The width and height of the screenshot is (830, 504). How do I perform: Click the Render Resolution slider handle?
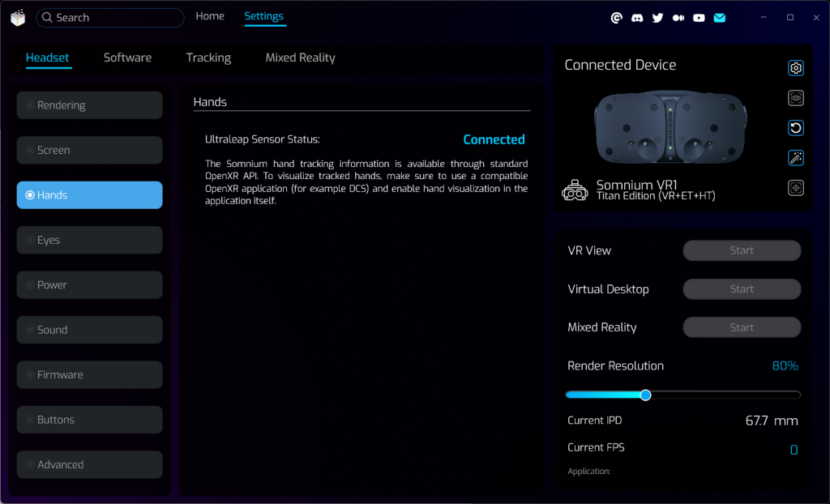point(645,395)
